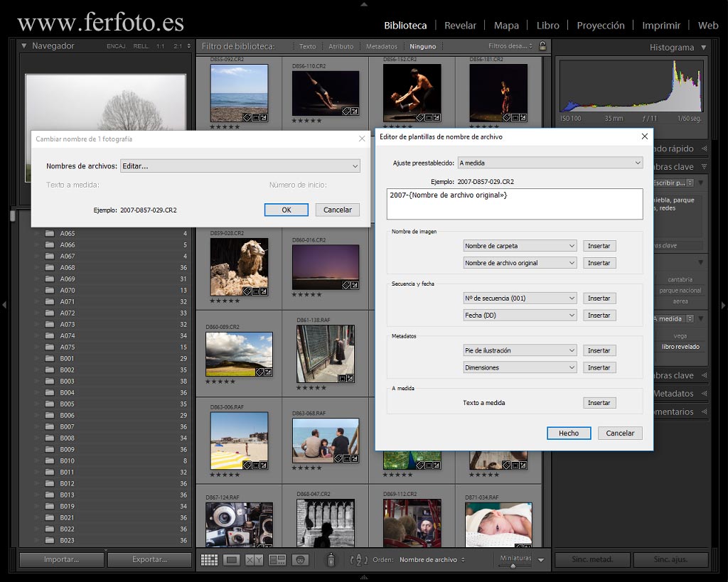Screen dimensions: 728x582
Task: Show left panel side arrow
Action: 4,305
